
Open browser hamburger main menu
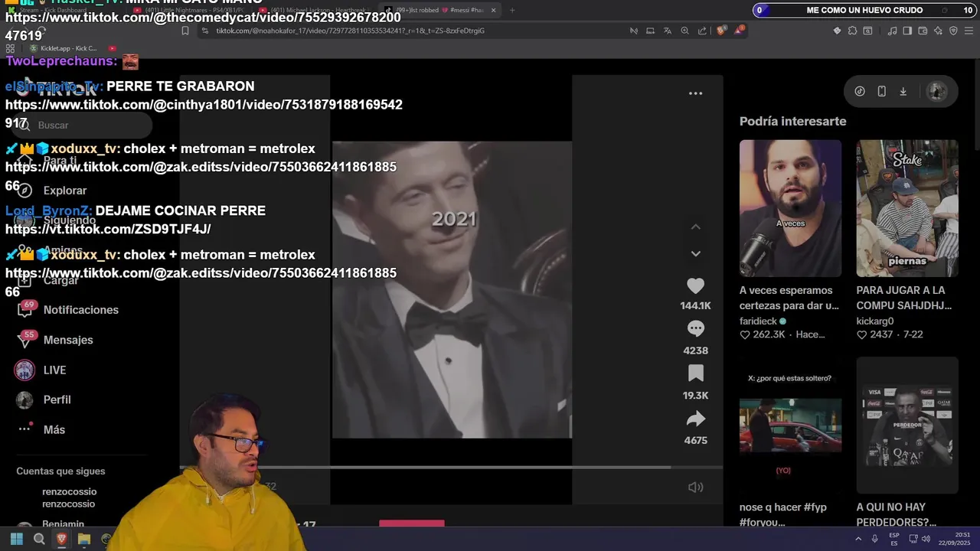click(x=969, y=31)
